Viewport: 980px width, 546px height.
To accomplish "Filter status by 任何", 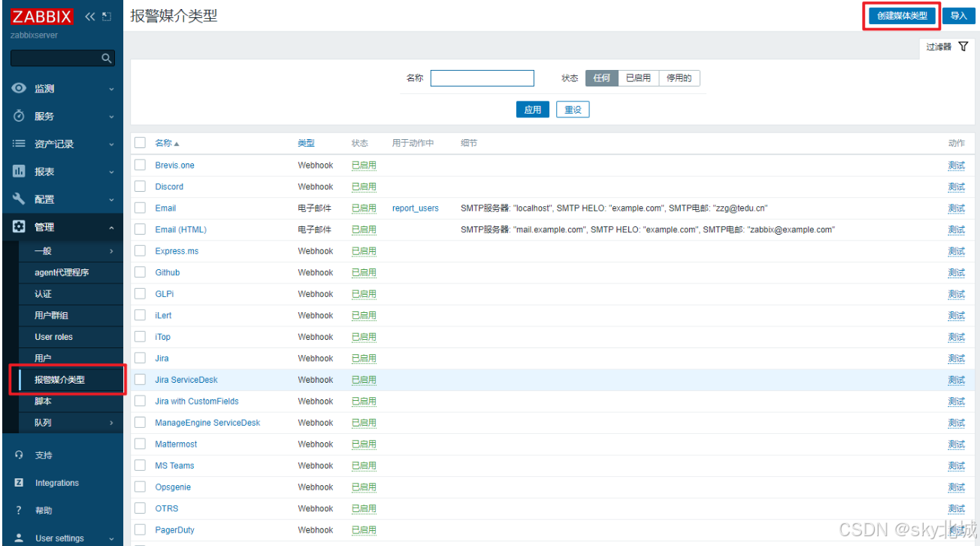I will coord(601,78).
